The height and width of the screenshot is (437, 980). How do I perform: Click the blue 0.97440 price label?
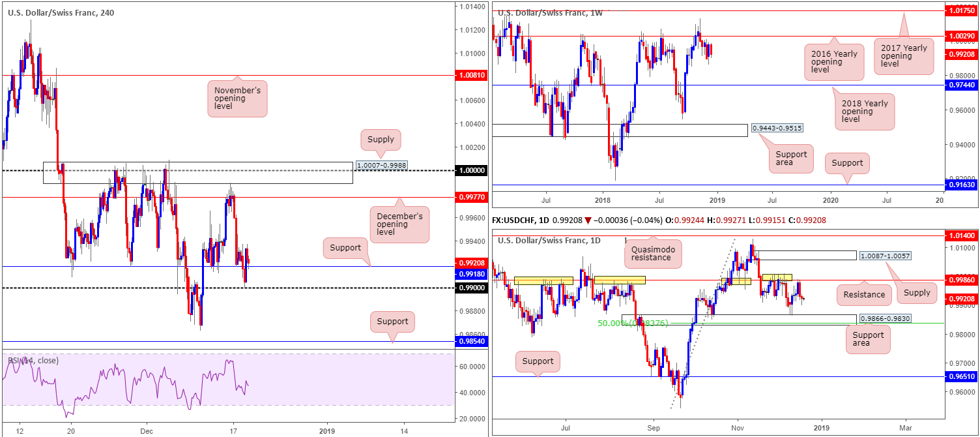962,85
